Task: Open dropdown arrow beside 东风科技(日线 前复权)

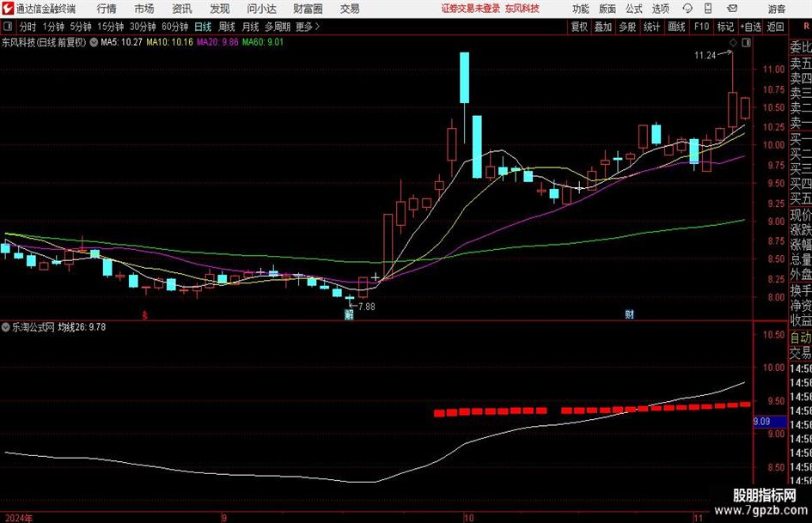Action: click(x=94, y=42)
